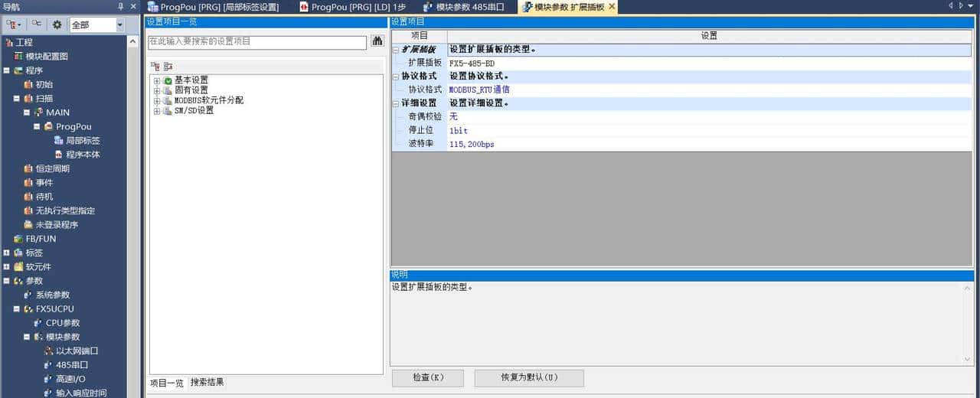Open the navigation gear options icon

57,24
